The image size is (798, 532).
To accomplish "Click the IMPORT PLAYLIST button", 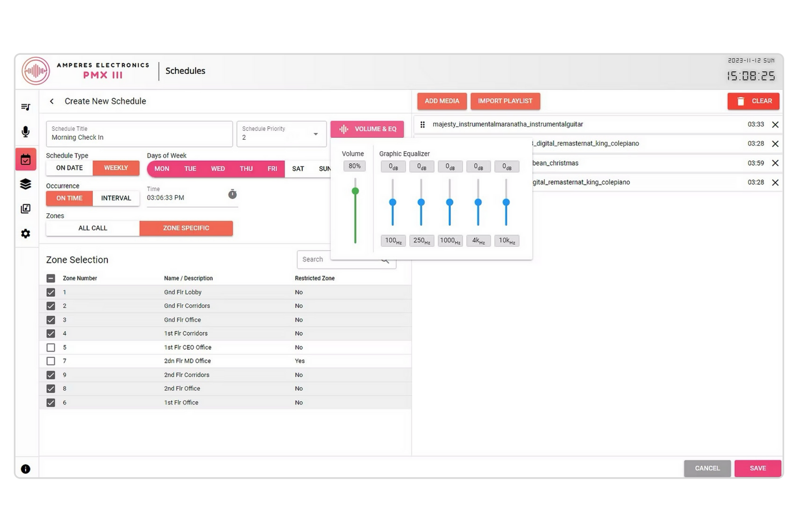I will [x=505, y=101].
